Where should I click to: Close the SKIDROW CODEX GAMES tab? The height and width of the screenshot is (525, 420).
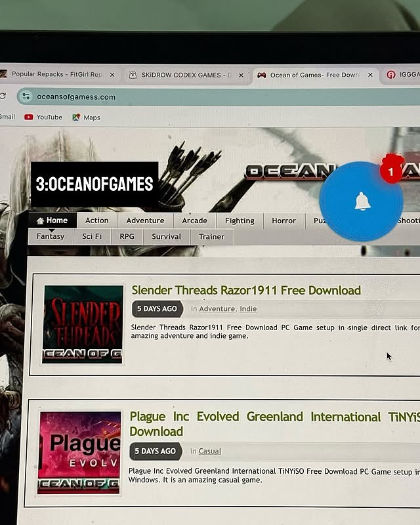pos(241,75)
